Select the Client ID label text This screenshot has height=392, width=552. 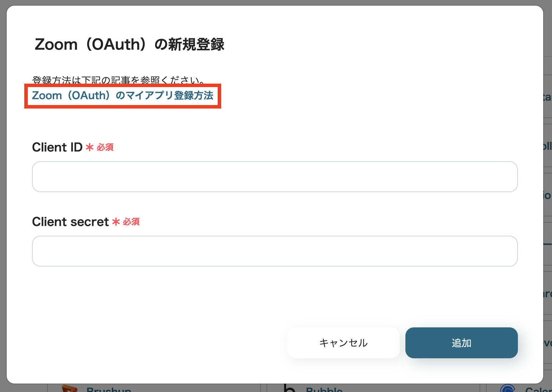click(57, 147)
